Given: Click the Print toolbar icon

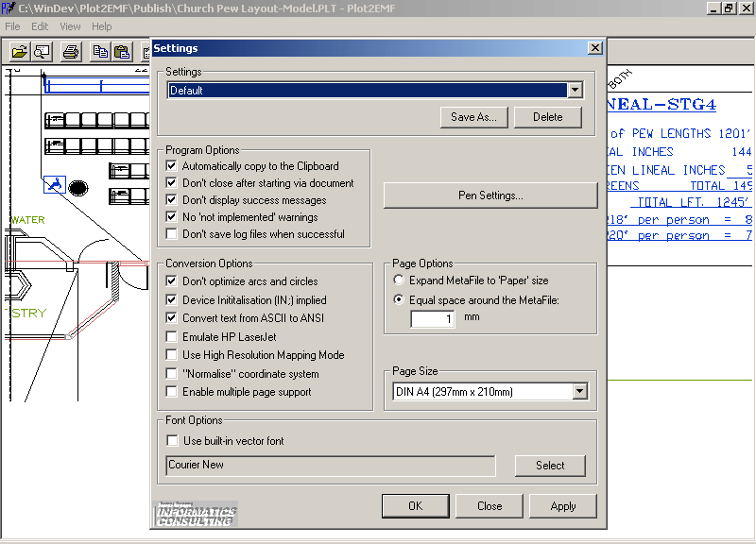Looking at the screenshot, I should tap(71, 52).
